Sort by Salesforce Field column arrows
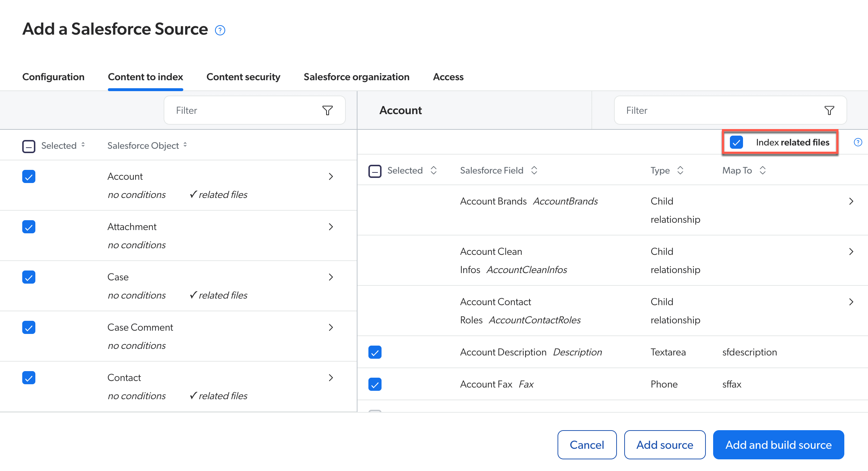This screenshot has width=868, height=471. coord(534,170)
